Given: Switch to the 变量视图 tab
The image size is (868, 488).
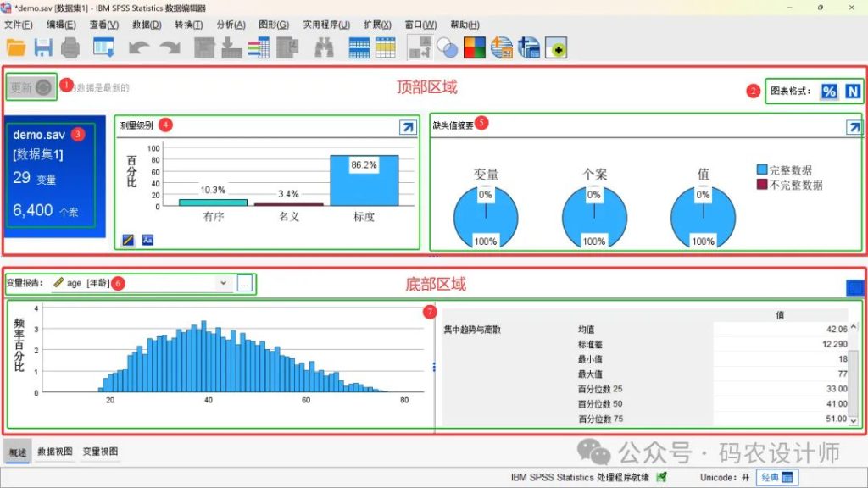Looking at the screenshot, I should [100, 452].
